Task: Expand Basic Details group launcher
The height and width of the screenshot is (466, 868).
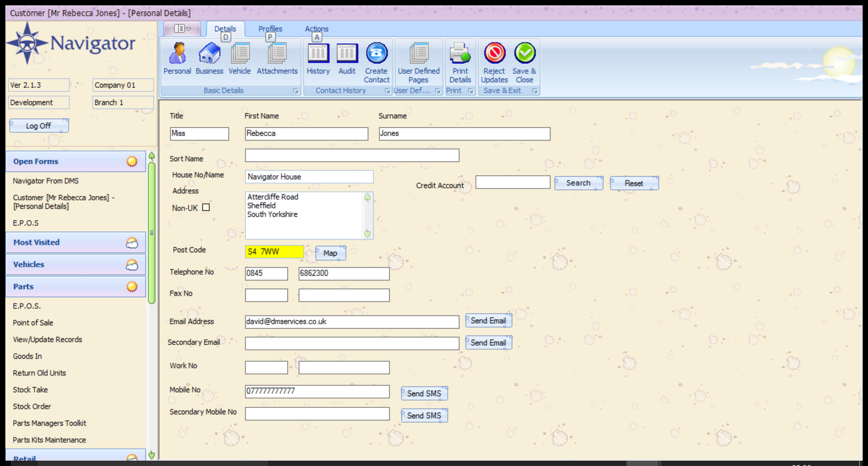Action: pyautogui.click(x=296, y=91)
